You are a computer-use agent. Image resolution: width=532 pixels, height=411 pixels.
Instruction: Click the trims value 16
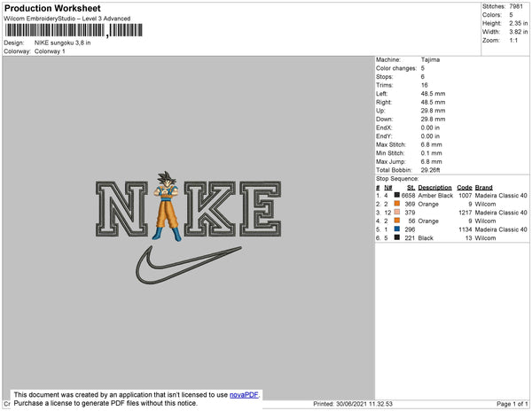tap(424, 85)
